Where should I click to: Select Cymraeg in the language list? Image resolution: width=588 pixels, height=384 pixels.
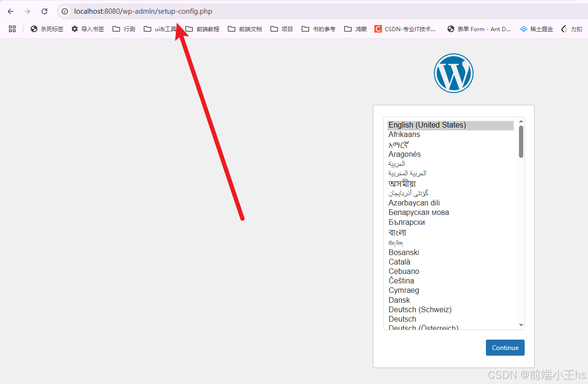[x=450, y=290]
